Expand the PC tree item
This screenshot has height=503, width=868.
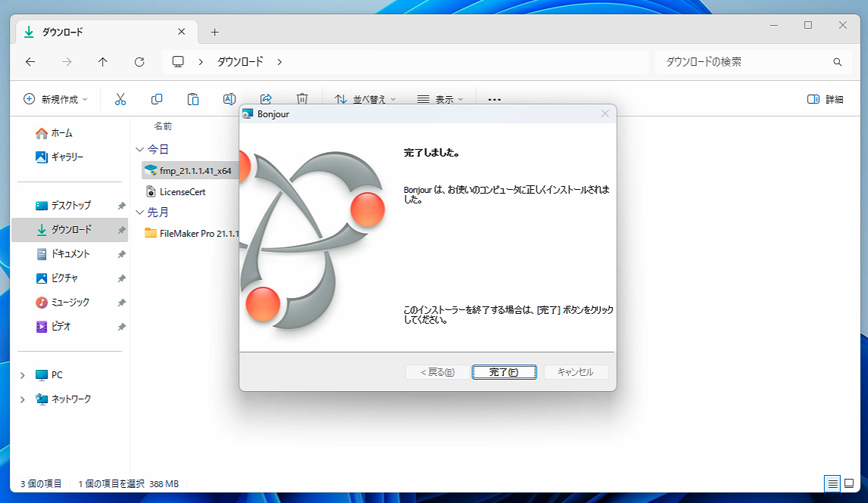pyautogui.click(x=22, y=374)
